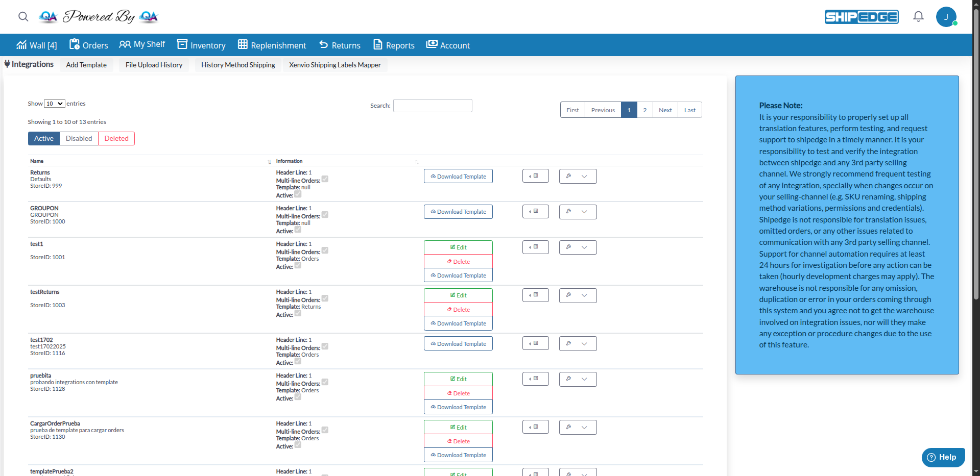Type in the Search field

[432, 105]
